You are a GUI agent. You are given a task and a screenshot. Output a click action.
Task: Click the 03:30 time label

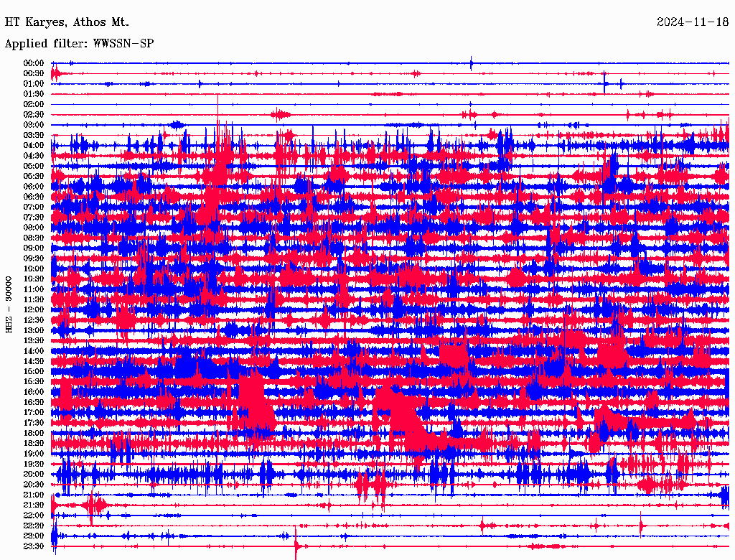point(34,135)
